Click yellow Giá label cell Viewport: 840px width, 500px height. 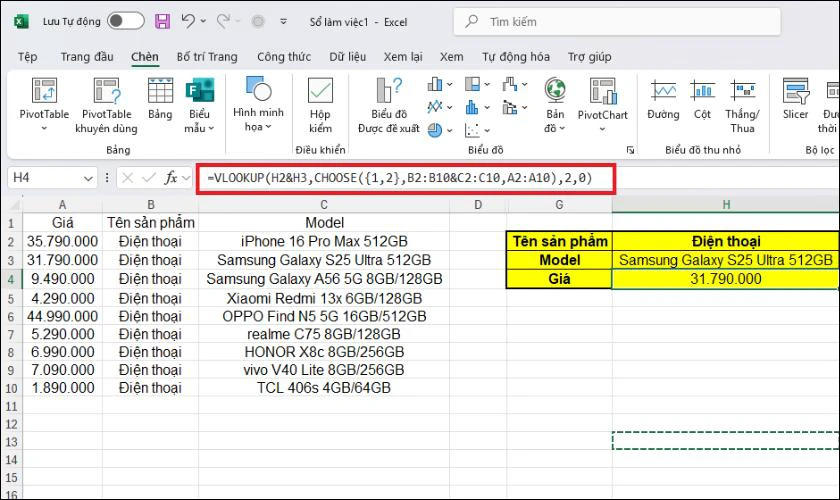(559, 279)
